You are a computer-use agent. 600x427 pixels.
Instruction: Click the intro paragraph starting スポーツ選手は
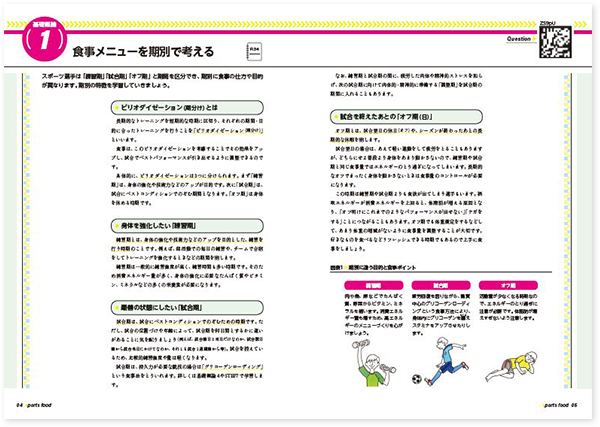(152, 81)
